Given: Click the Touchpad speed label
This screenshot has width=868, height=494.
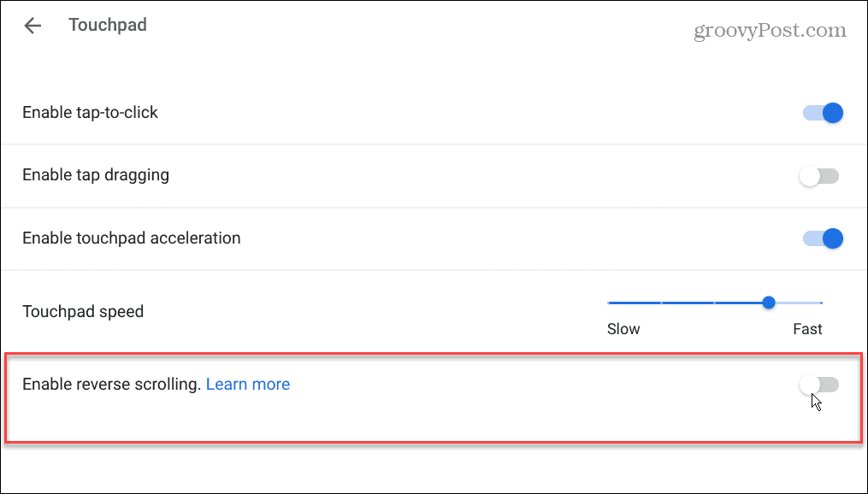Looking at the screenshot, I should pos(83,312).
